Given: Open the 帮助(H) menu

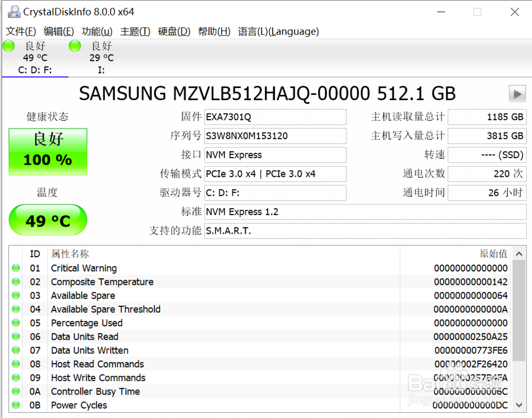Looking at the screenshot, I should click(214, 31).
